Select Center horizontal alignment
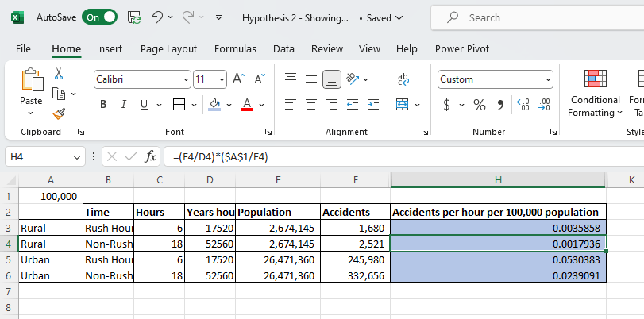 click(311, 105)
